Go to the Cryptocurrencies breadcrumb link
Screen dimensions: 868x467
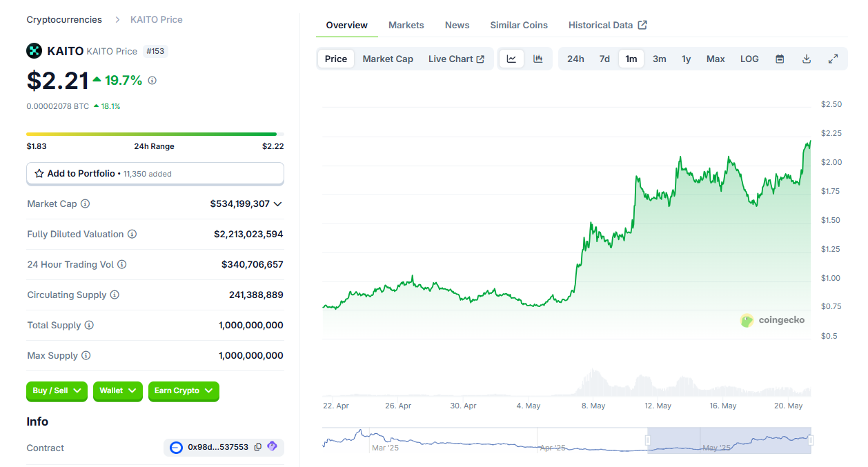[x=64, y=19]
